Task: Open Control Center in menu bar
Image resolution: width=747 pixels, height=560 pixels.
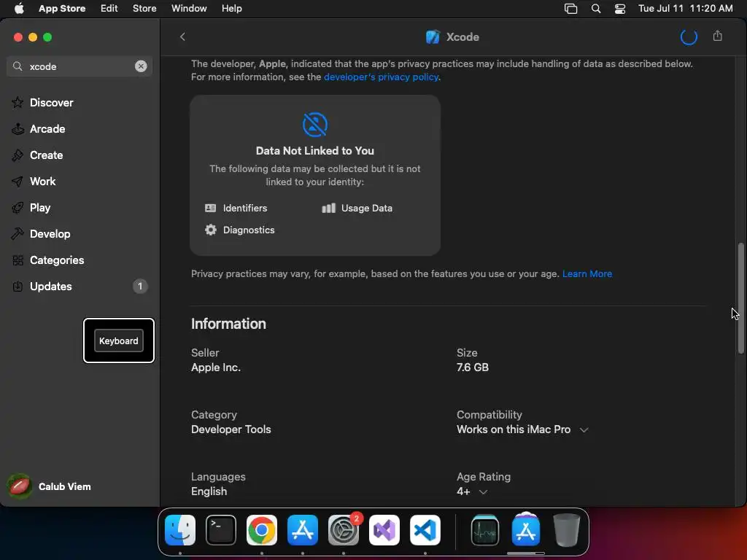Action: pos(620,8)
